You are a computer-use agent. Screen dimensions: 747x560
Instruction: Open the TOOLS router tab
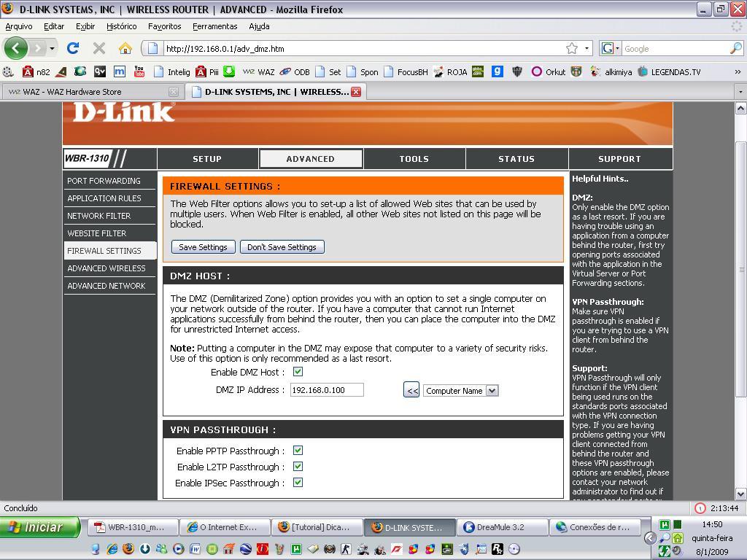414,158
